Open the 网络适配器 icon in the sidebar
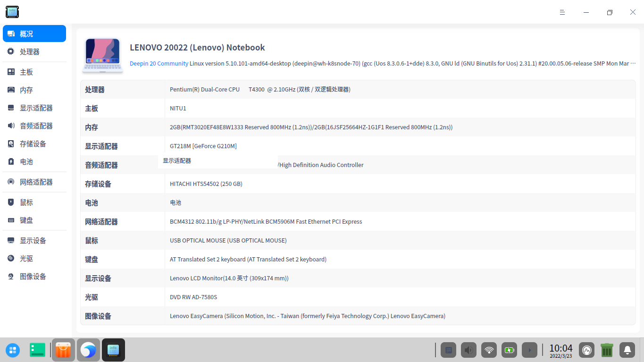644x362 pixels. coord(11,182)
